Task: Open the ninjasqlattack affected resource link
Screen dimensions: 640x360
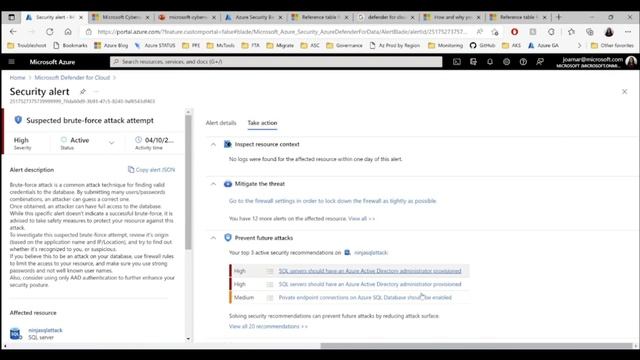Action: click(45, 330)
